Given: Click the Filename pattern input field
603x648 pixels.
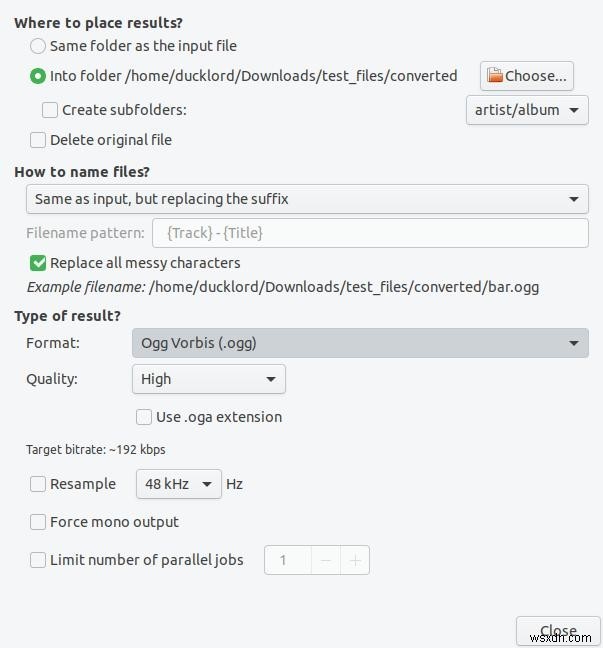Looking at the screenshot, I should (370, 233).
